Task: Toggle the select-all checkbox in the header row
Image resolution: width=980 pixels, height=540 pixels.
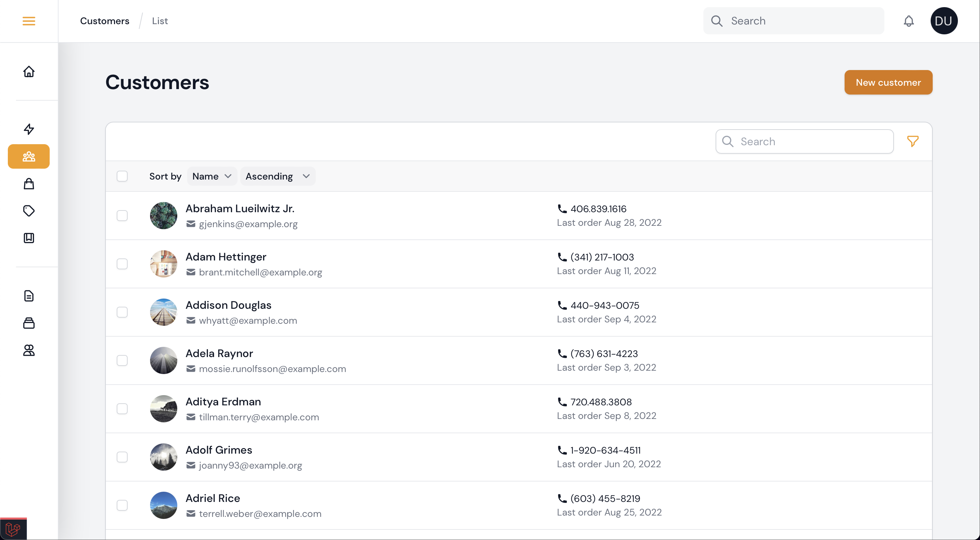Action: [122, 176]
